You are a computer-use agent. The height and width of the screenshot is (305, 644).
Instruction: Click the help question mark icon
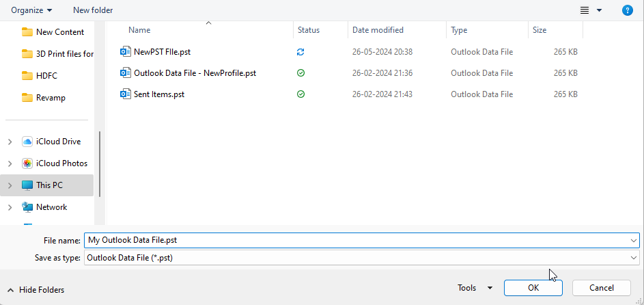[627, 10]
